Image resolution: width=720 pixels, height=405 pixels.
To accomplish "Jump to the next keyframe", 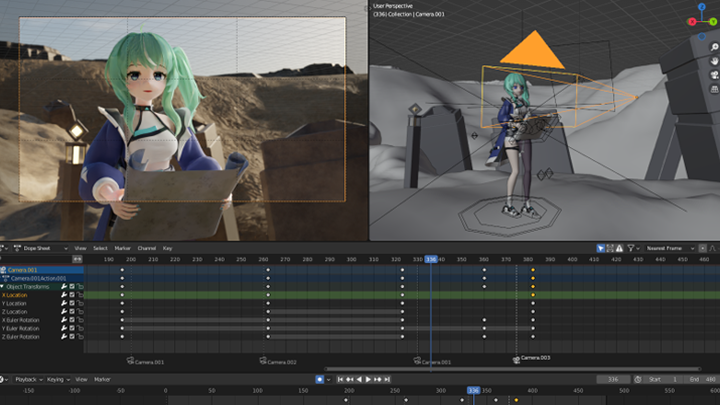I will pyautogui.click(x=378, y=379).
